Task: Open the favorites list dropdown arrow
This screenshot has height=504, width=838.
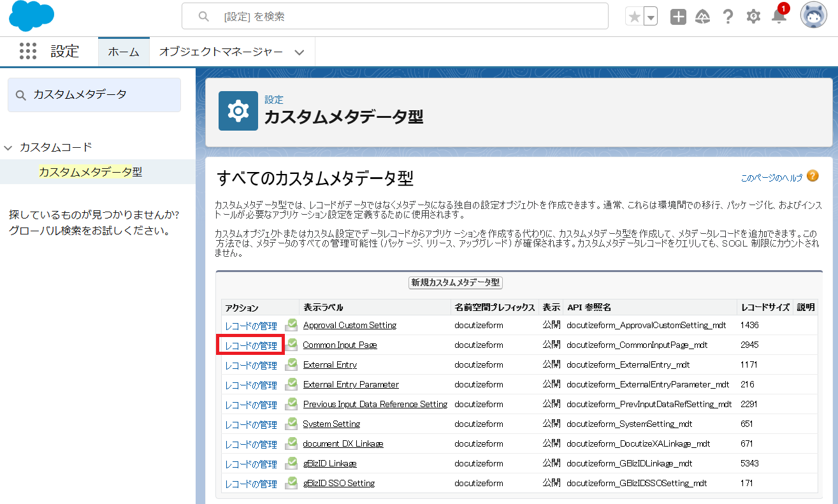Action: click(651, 17)
